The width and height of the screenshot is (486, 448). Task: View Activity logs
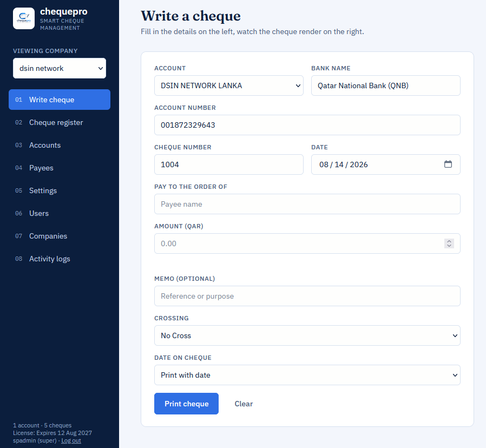60,259
